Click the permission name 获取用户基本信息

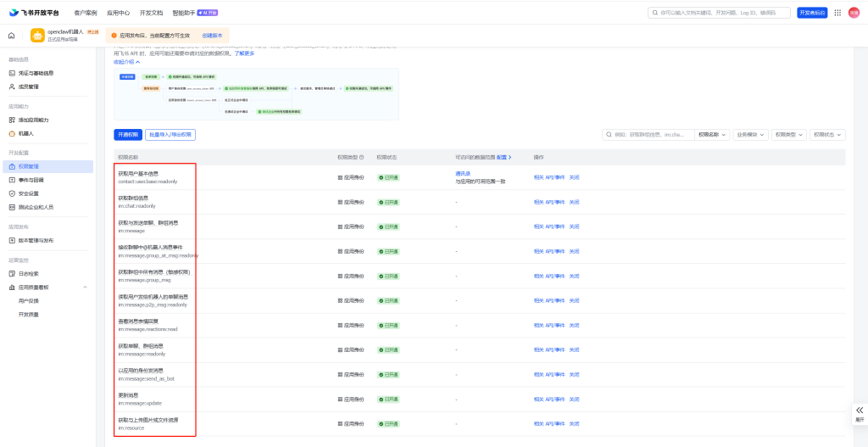138,173
